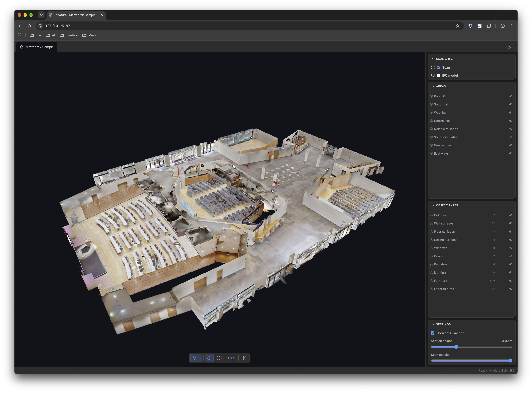The image size is (532, 393).
Task: Click the hierarchy icon next to Furniture
Action: tap(431, 281)
